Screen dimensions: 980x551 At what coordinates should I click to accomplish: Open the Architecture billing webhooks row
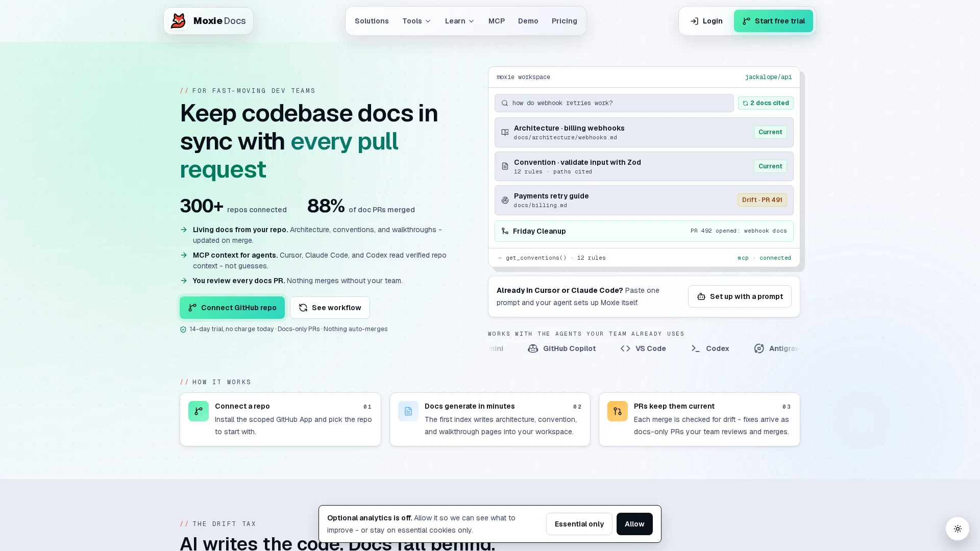click(x=644, y=132)
